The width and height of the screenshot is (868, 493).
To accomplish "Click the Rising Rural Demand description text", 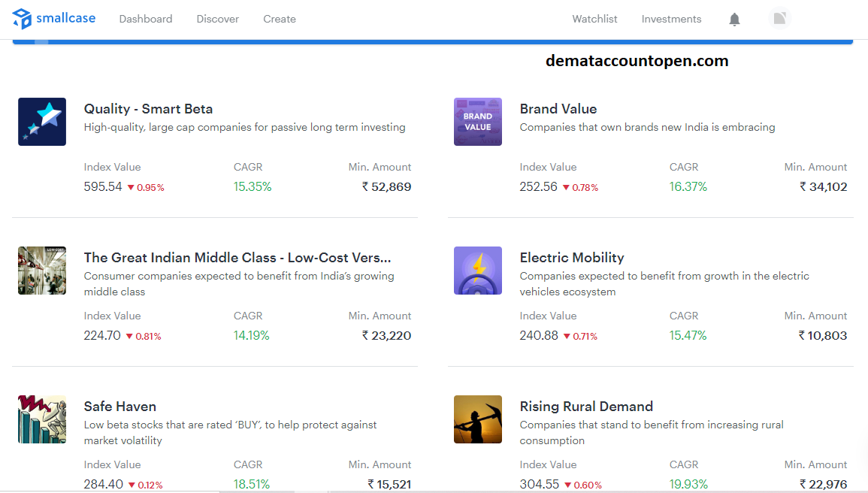I will [652, 433].
